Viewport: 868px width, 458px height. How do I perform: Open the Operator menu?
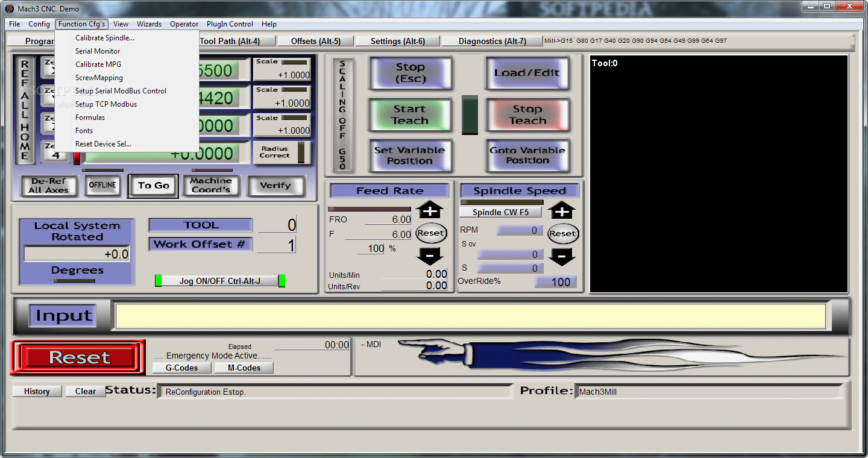pyautogui.click(x=184, y=24)
